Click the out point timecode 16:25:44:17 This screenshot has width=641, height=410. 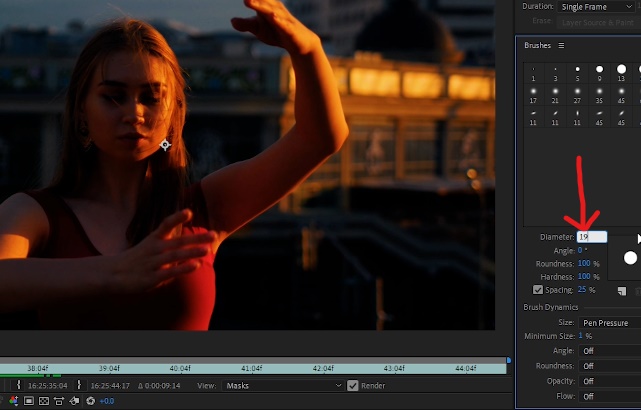click(x=110, y=385)
